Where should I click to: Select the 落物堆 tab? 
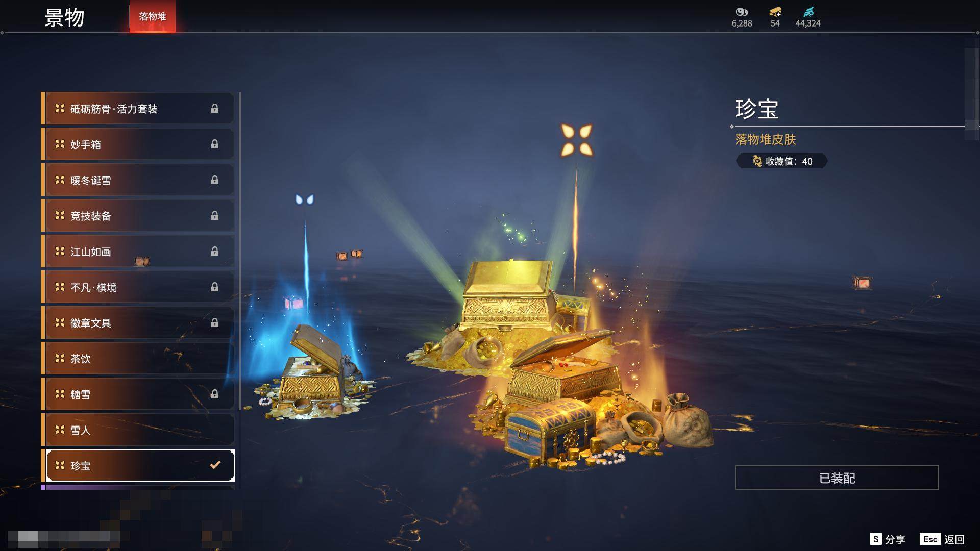click(152, 16)
